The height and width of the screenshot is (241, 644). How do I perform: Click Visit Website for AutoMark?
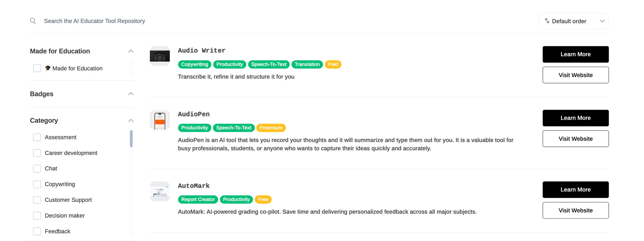pos(575,210)
